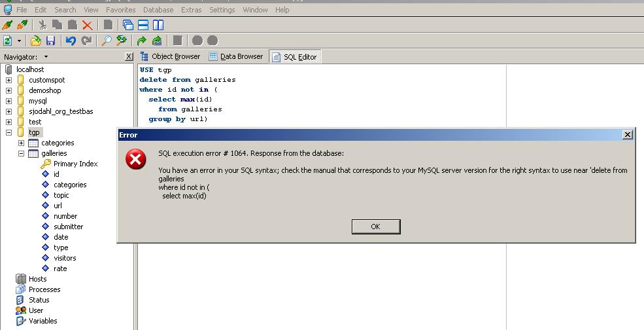Image resolution: width=644 pixels, height=330 pixels.
Task: Open the Favorites menu
Action: coord(120,9)
